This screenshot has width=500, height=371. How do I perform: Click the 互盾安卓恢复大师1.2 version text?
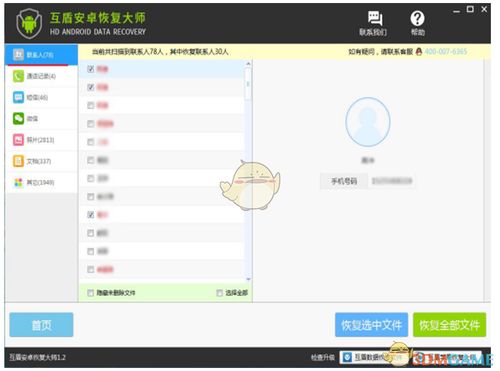(37, 357)
